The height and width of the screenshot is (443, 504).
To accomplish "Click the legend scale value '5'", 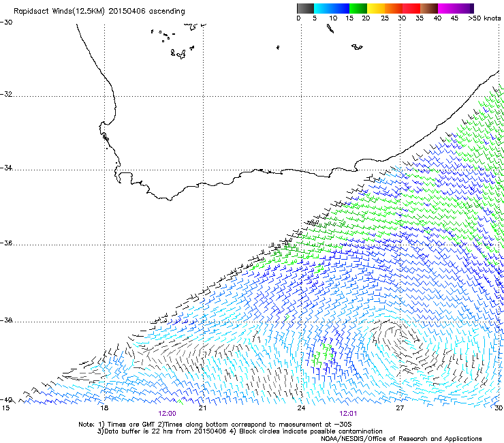I will coord(315,18).
